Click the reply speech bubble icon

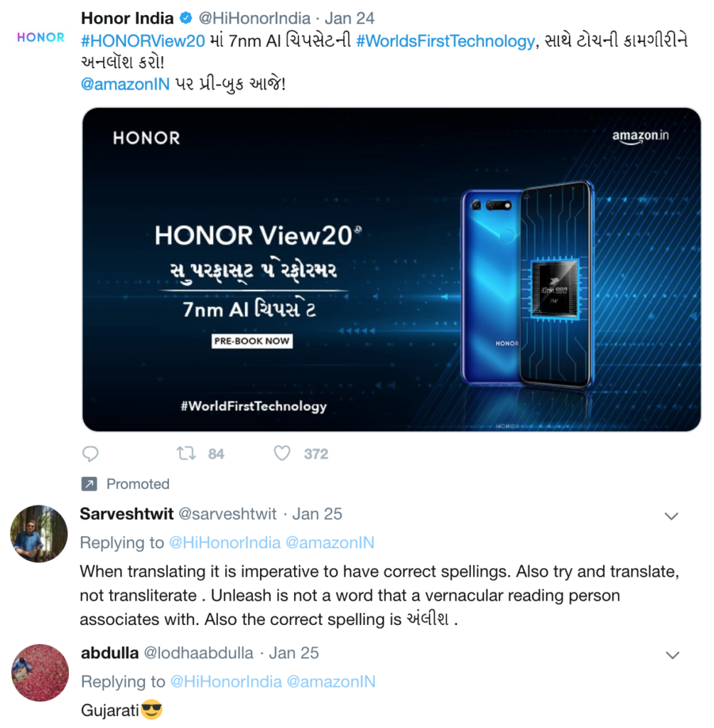point(90,454)
